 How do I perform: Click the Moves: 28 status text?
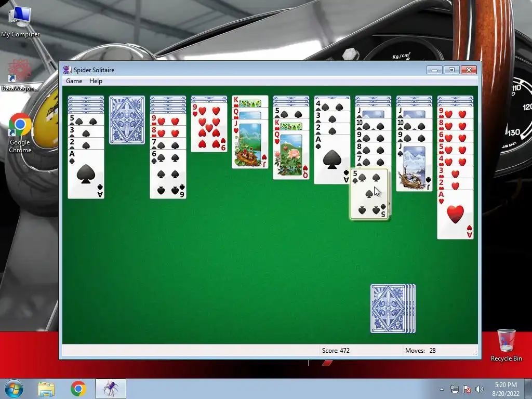(420, 351)
